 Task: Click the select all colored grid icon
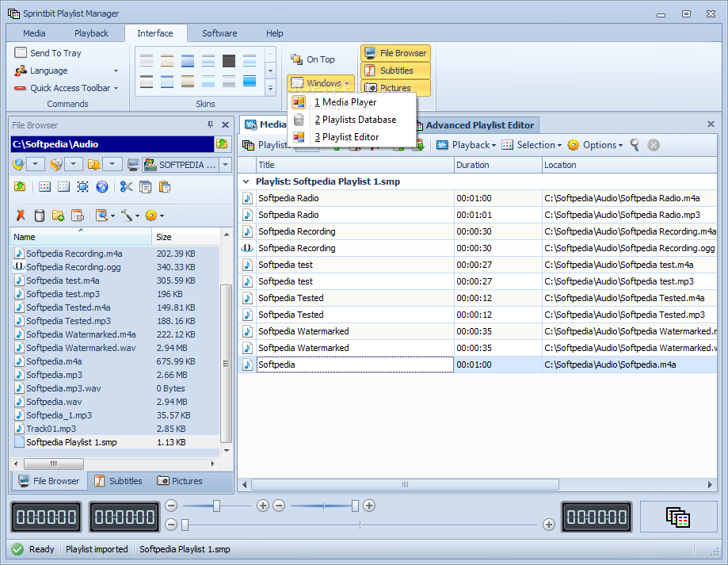click(x=44, y=187)
